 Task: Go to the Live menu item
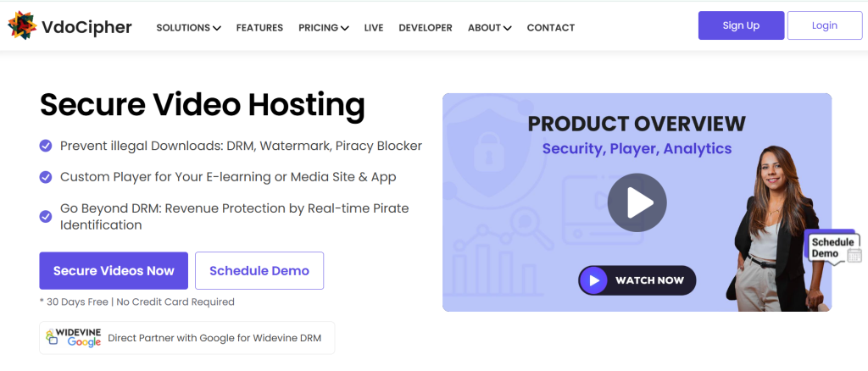click(374, 28)
